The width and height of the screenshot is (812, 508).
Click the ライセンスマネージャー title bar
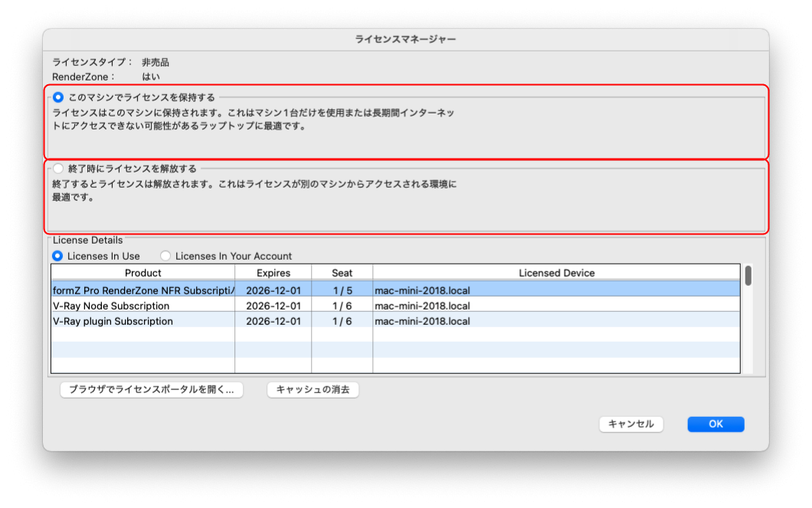[x=405, y=38]
